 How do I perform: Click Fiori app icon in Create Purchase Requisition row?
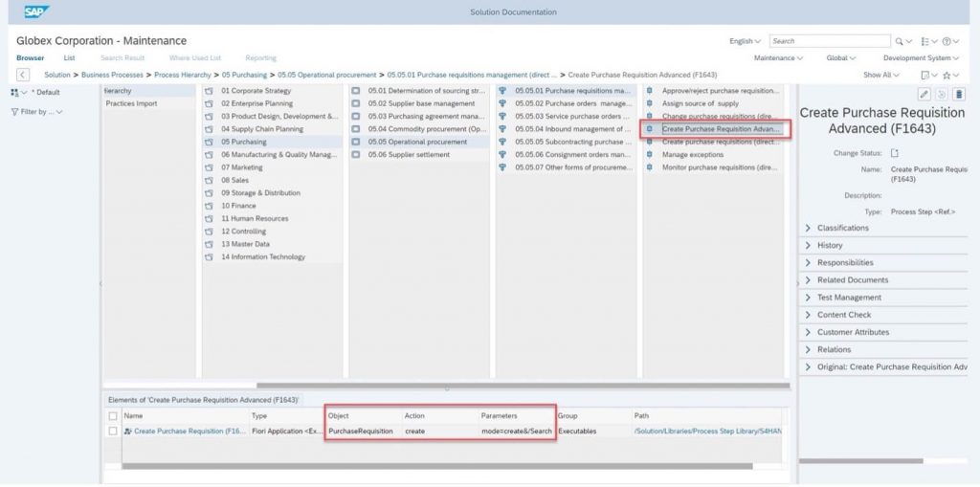pos(128,432)
